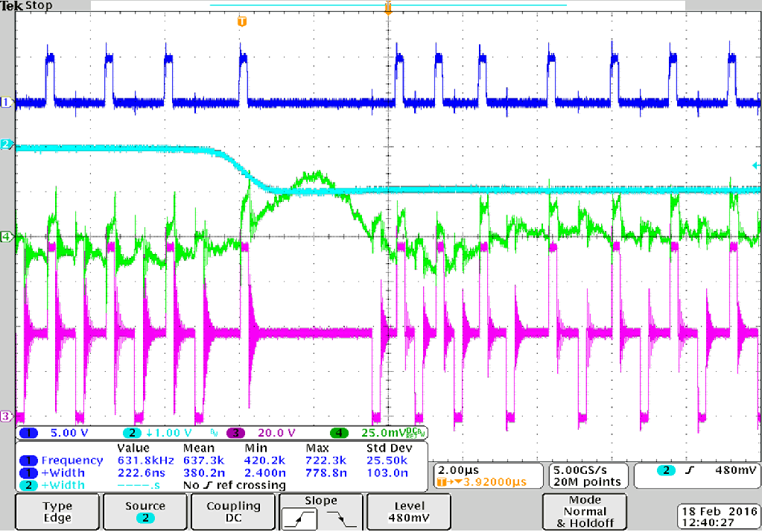Open the Coupling DC selector
762x532 pixels.
click(x=232, y=511)
